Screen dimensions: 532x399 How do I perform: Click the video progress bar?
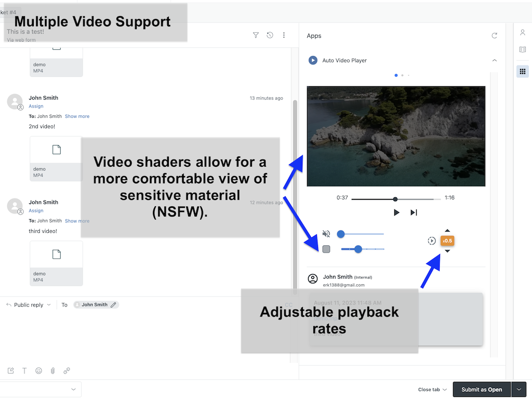pyautogui.click(x=396, y=199)
